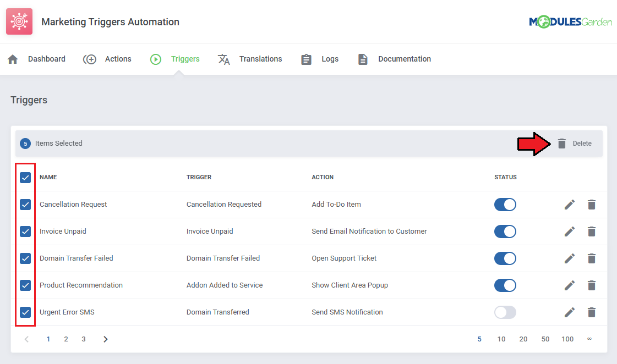This screenshot has width=617, height=364.
Task: Click the Cancellation Requested trigger cell
Action: [224, 205]
